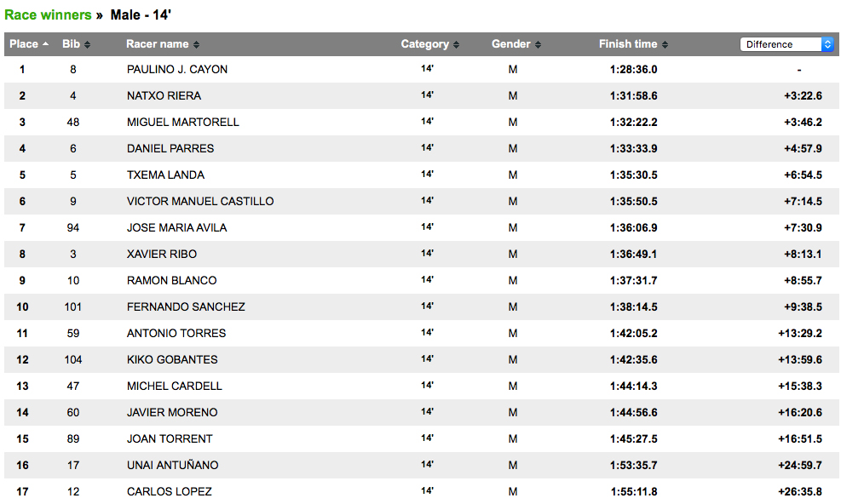Click the Category column header
Screen dimensions: 841x504
pos(425,44)
